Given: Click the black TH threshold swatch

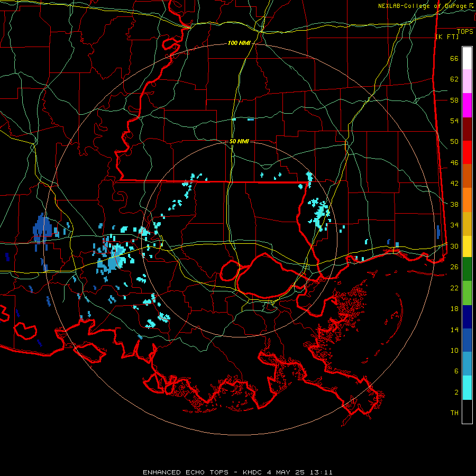Looking at the screenshot, I should click(467, 411).
